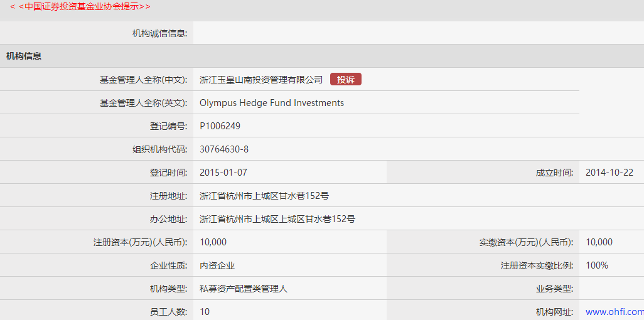Open the www.ohfi.com website link
The width and height of the screenshot is (644, 320).
coord(614,312)
